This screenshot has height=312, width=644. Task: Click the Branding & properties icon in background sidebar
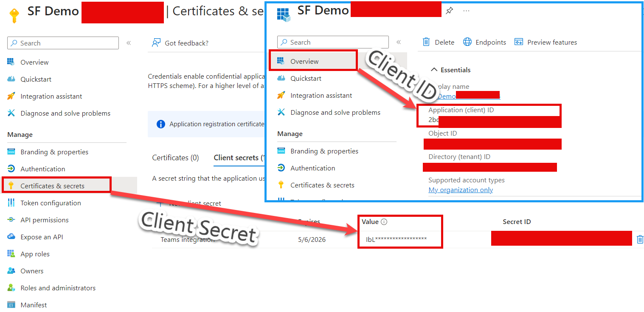[x=11, y=152]
